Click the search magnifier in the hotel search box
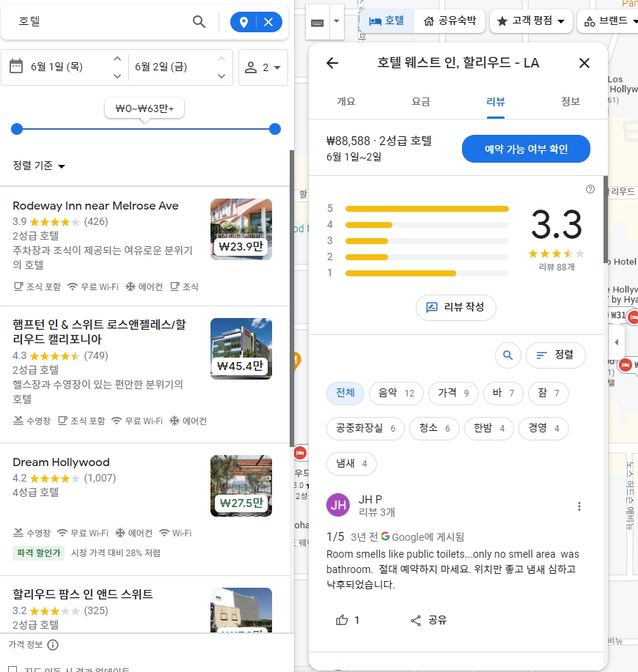The width and height of the screenshot is (638, 672). pyautogui.click(x=199, y=22)
